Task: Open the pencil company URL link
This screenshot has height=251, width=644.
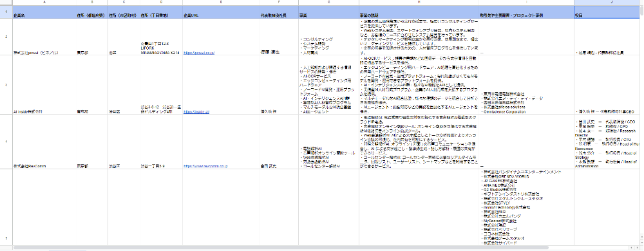Action: click(199, 53)
